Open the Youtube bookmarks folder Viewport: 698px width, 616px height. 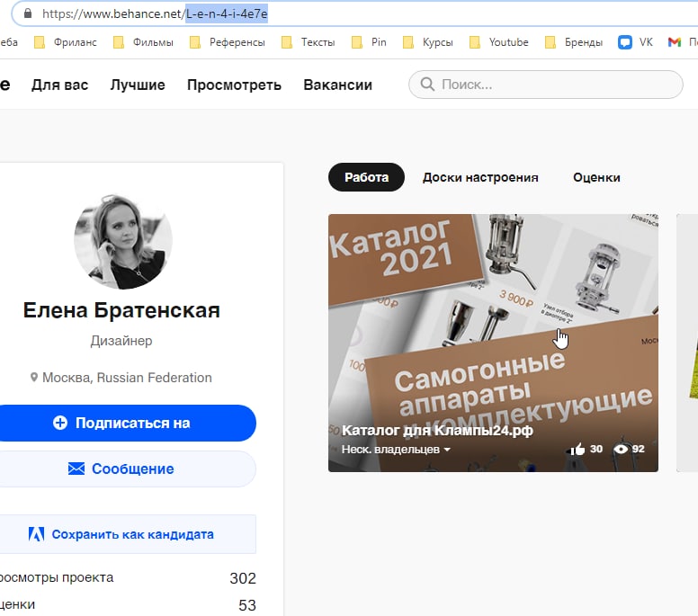click(x=499, y=42)
